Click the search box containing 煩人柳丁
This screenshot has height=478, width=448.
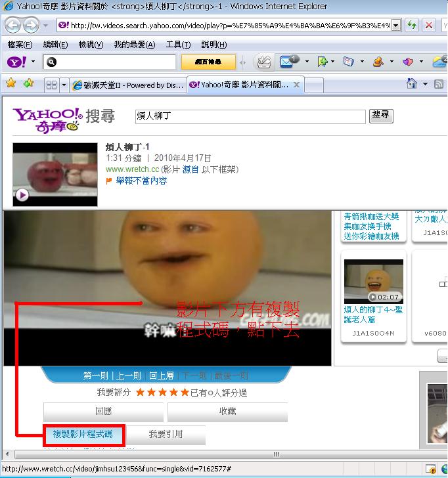click(x=250, y=117)
